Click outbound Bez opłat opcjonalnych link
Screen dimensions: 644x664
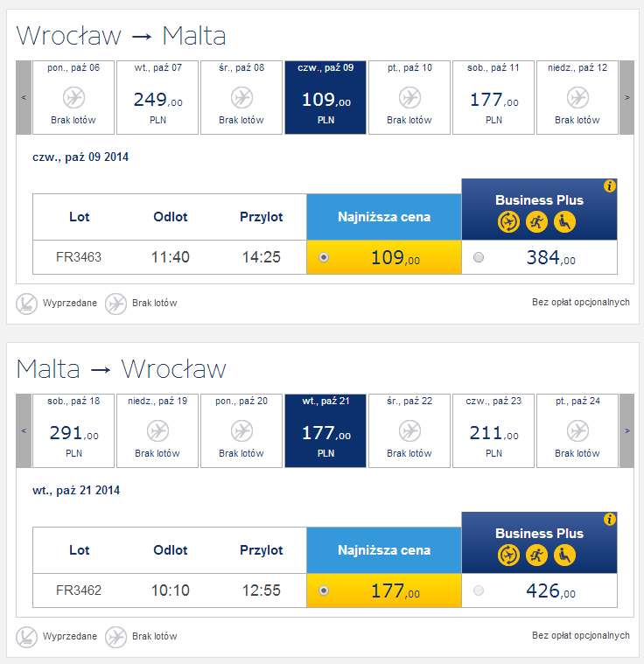(x=581, y=303)
